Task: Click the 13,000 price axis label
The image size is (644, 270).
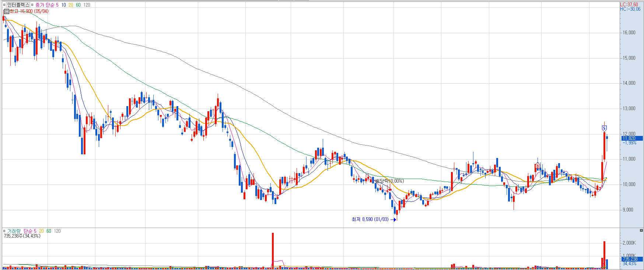Action: tap(629, 109)
